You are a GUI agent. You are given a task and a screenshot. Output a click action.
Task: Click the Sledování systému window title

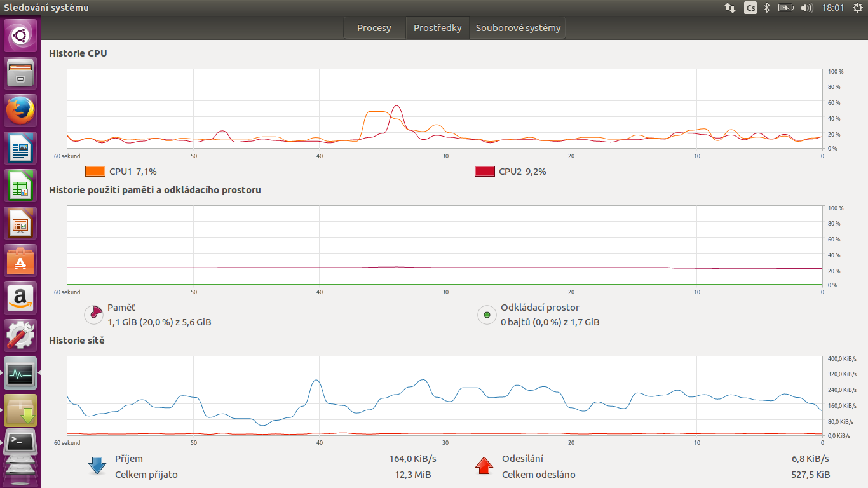pos(46,8)
